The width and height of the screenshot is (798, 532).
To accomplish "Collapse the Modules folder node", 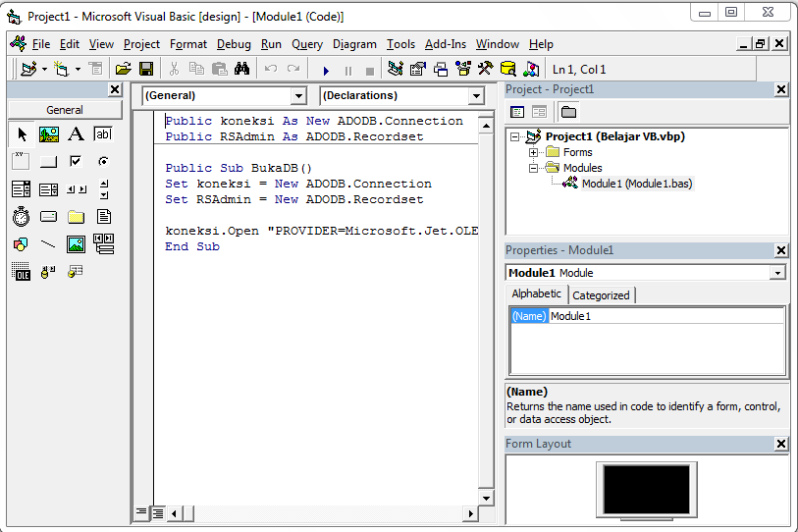I will click(x=533, y=168).
